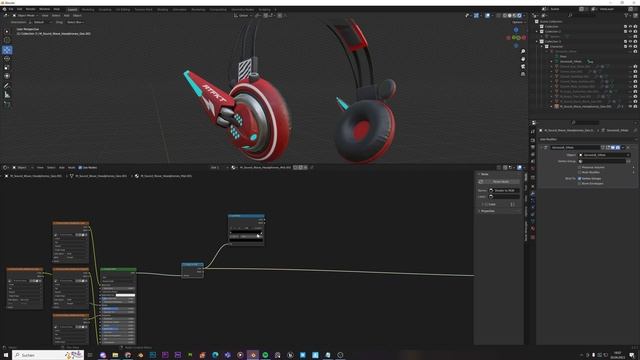Click the 3D viewport editor type icon
640x360 pixels.
pyautogui.click(x=6, y=16)
